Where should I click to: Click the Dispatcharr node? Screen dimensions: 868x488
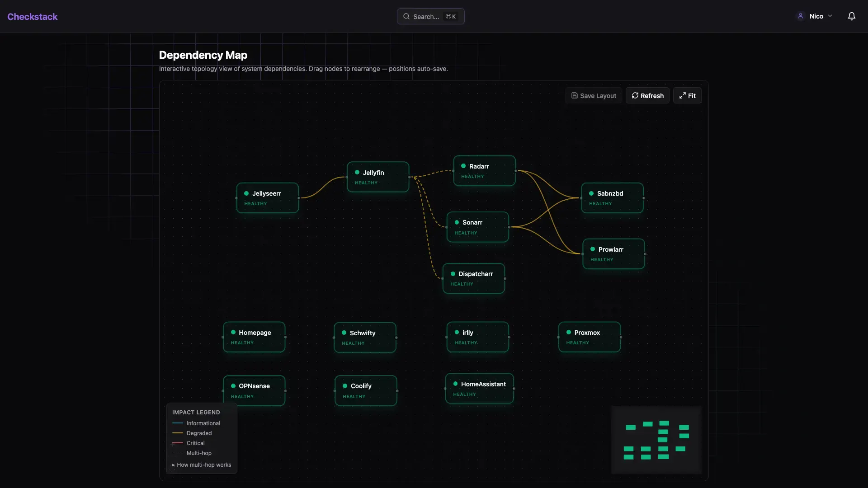473,278
